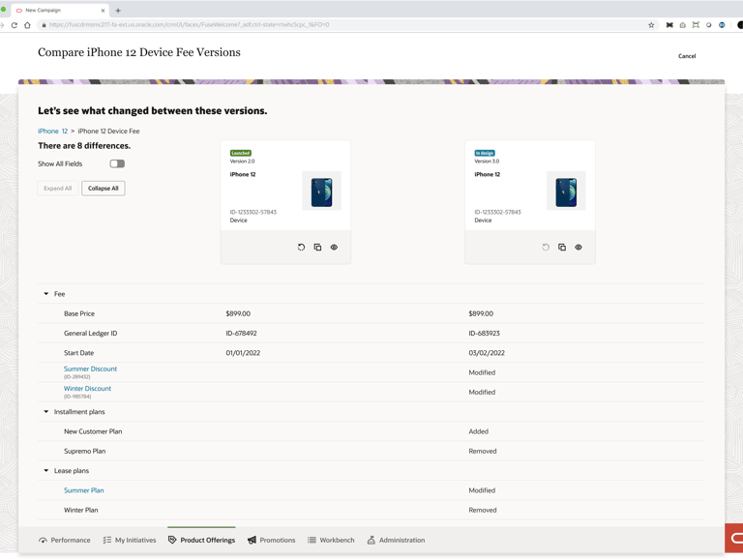Screen dimensions: 743x560
Task: Collapse the Fee section
Action: [x=46, y=294]
